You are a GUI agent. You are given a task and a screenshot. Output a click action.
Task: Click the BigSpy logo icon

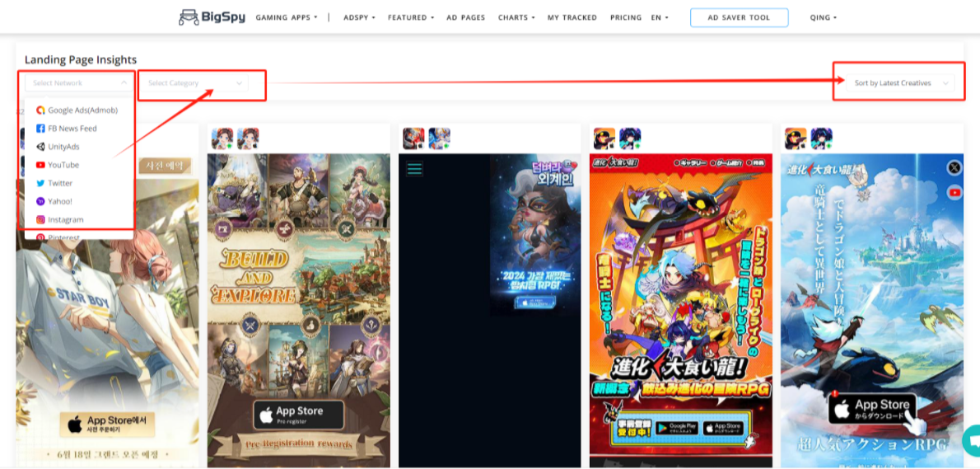click(189, 17)
